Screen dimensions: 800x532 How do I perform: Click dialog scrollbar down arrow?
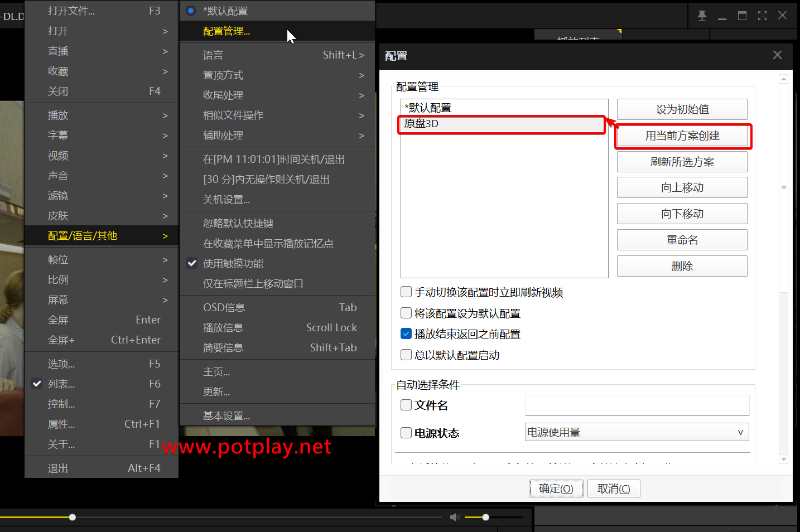pyautogui.click(x=784, y=459)
